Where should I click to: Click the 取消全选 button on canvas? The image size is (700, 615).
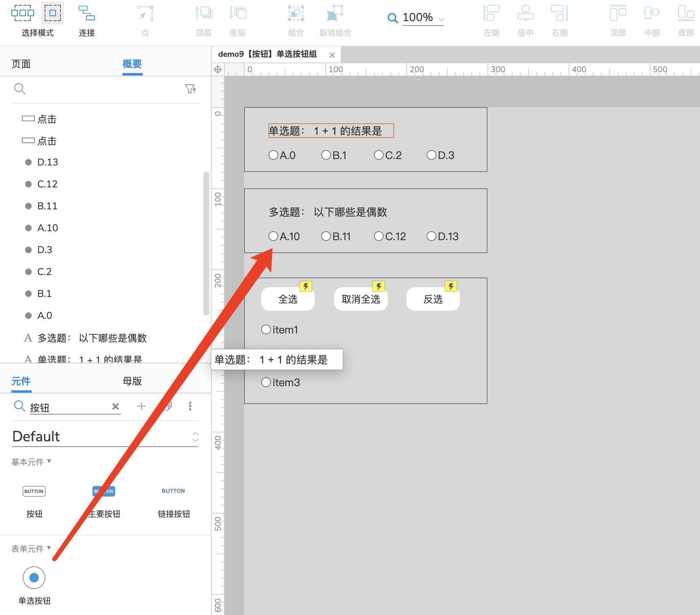pyautogui.click(x=361, y=299)
